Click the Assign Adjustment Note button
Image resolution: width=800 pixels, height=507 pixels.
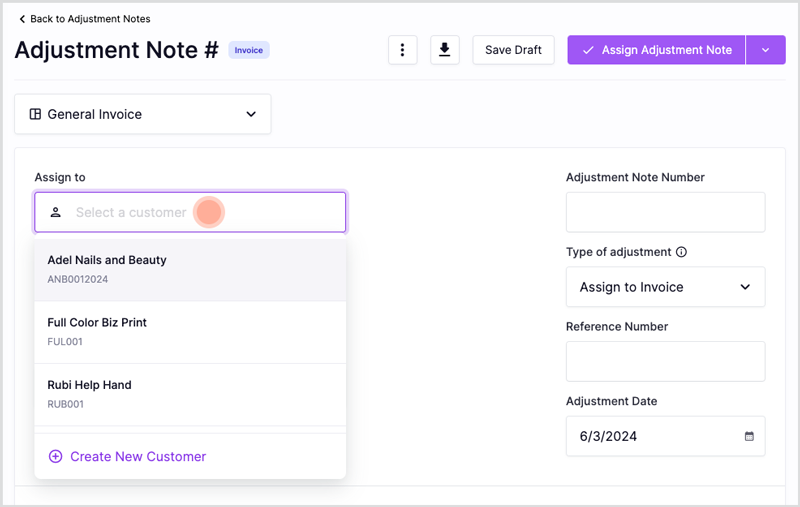(x=656, y=50)
